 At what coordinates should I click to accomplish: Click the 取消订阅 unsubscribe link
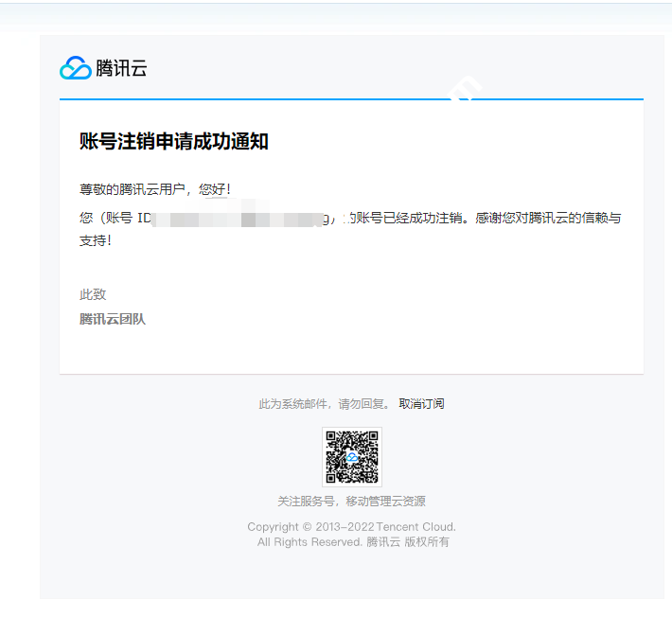(x=421, y=404)
